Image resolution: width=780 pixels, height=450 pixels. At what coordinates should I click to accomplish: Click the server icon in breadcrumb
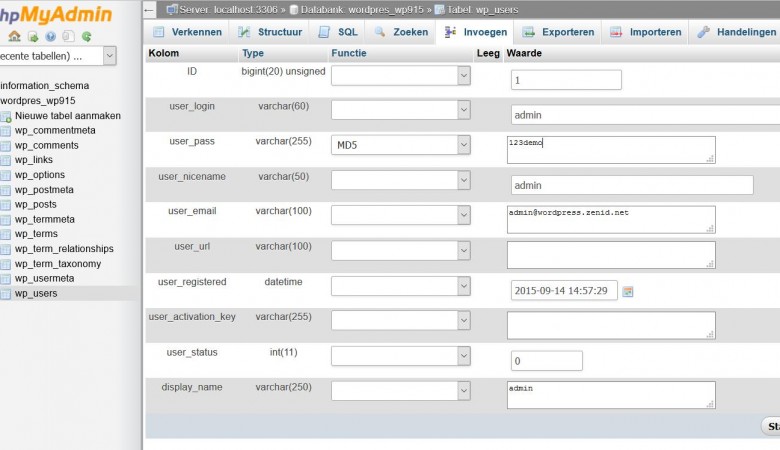pos(172,9)
